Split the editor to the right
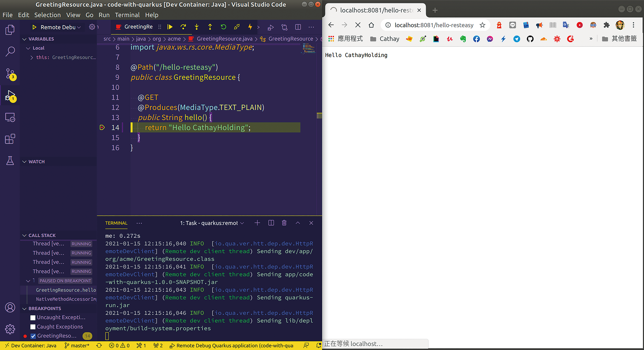The image size is (644, 350). coord(298,27)
